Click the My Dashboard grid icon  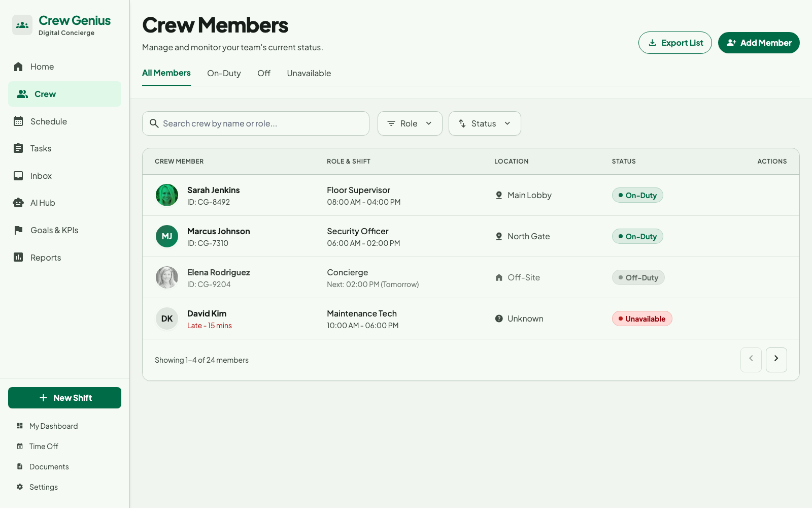click(20, 426)
